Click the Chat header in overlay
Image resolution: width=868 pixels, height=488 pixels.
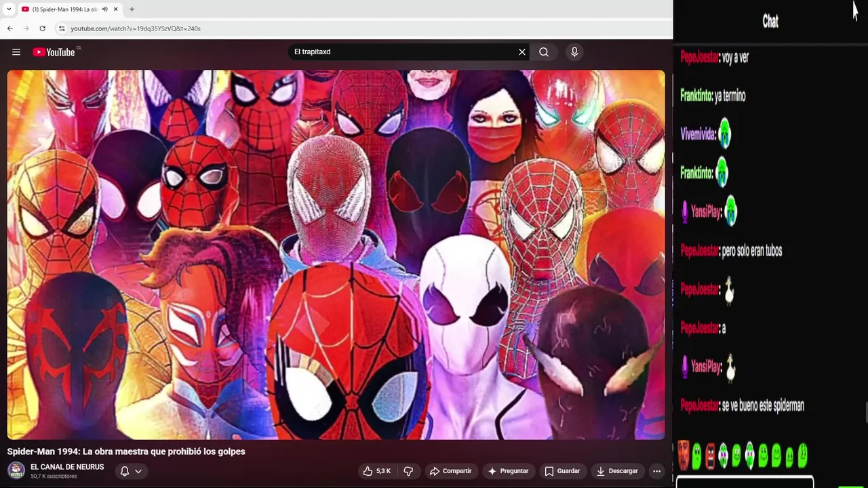click(770, 21)
